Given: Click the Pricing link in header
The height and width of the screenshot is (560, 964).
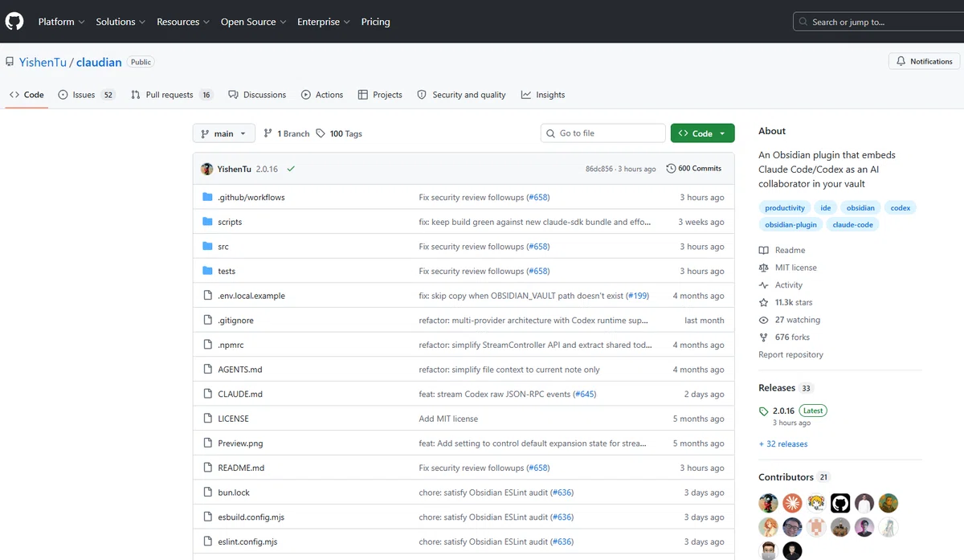Looking at the screenshot, I should click(375, 22).
